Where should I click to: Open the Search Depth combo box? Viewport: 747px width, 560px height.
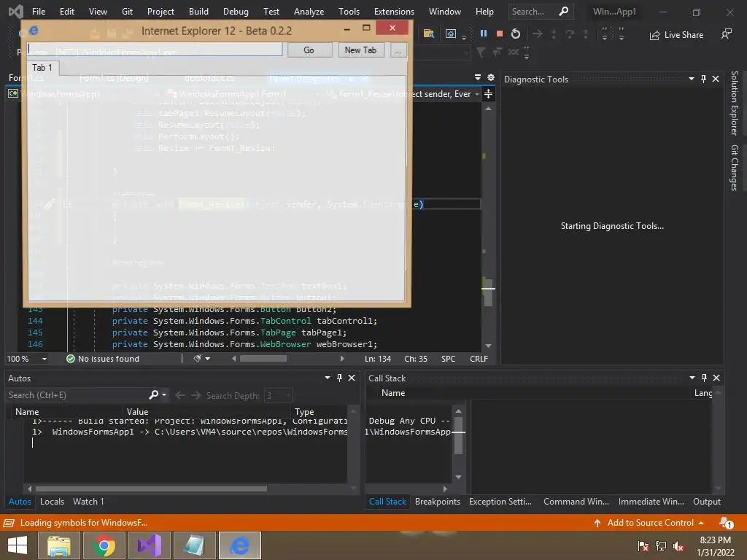[x=278, y=395]
